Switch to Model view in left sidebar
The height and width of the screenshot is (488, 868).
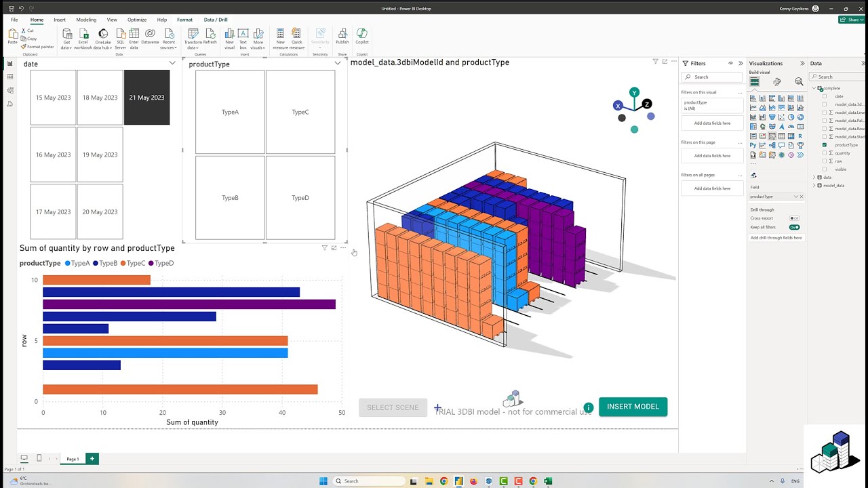[9, 90]
